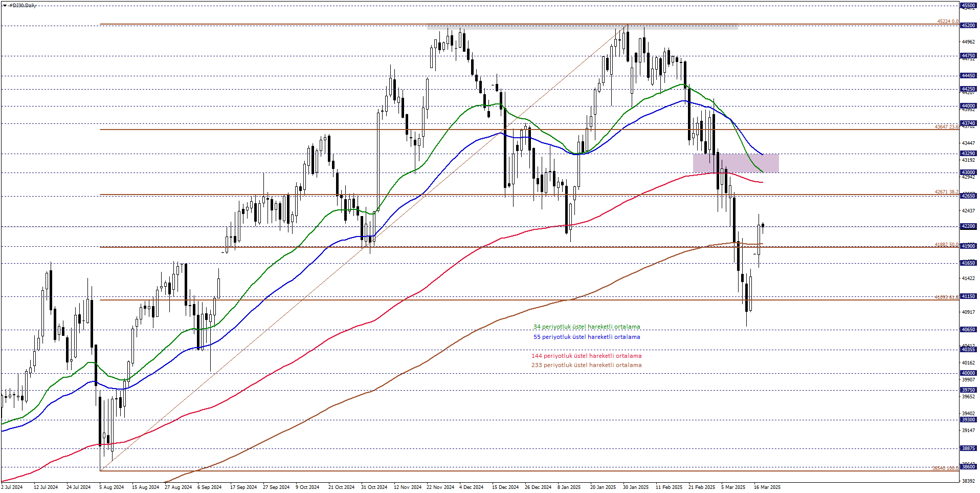980x493 pixels.
Task: Click the blue 55 periyotluk üstel hareketli ortalama label
Action: tap(587, 337)
